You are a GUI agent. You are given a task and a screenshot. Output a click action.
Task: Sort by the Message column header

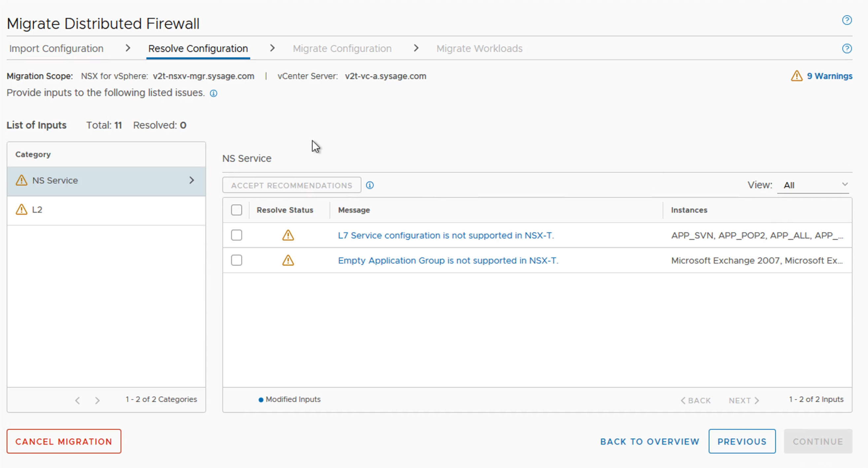[354, 210]
